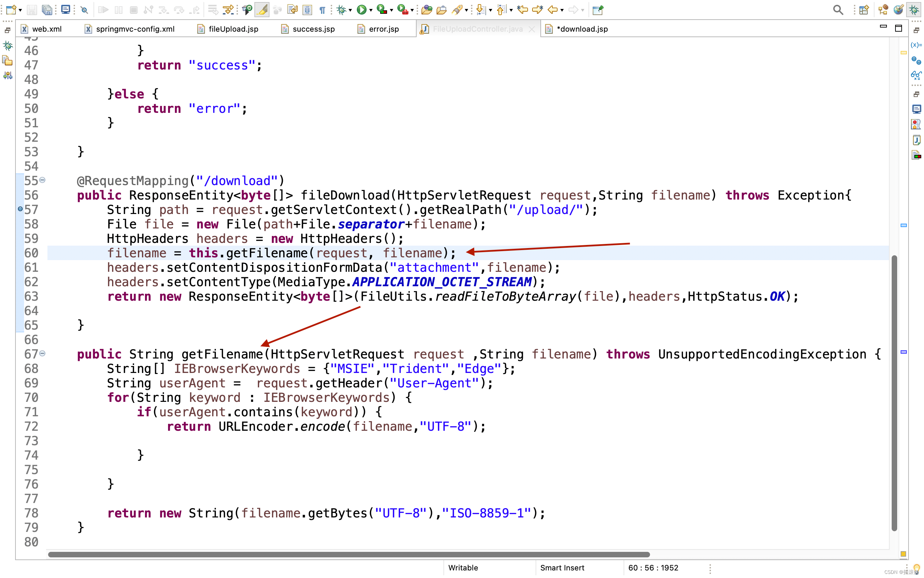Click the Debug bug toolbar icon

[341, 10]
